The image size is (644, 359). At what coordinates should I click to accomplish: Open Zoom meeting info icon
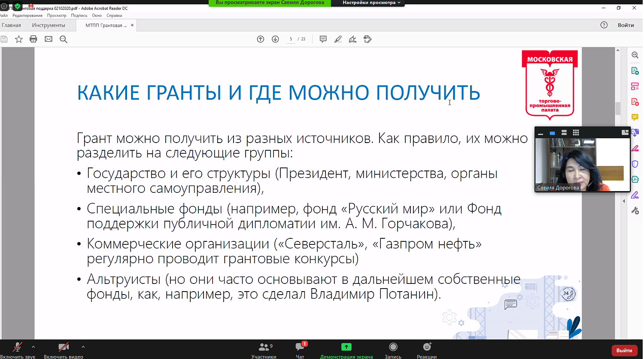pyautogui.click(x=4, y=6)
